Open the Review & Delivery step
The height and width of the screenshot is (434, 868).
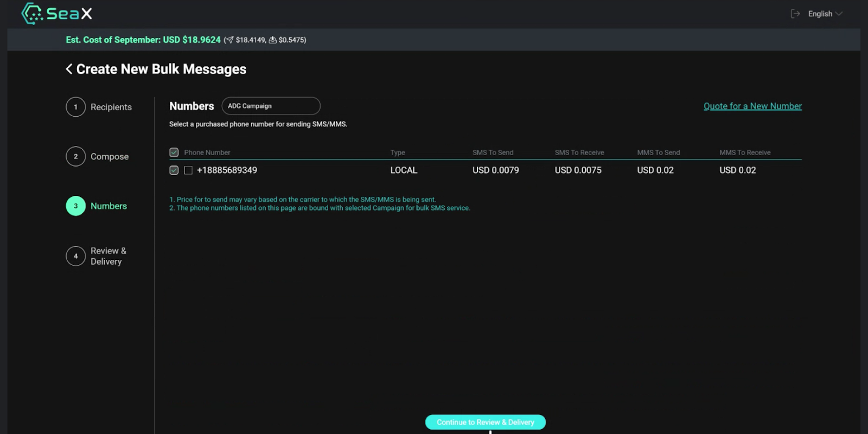tap(108, 256)
